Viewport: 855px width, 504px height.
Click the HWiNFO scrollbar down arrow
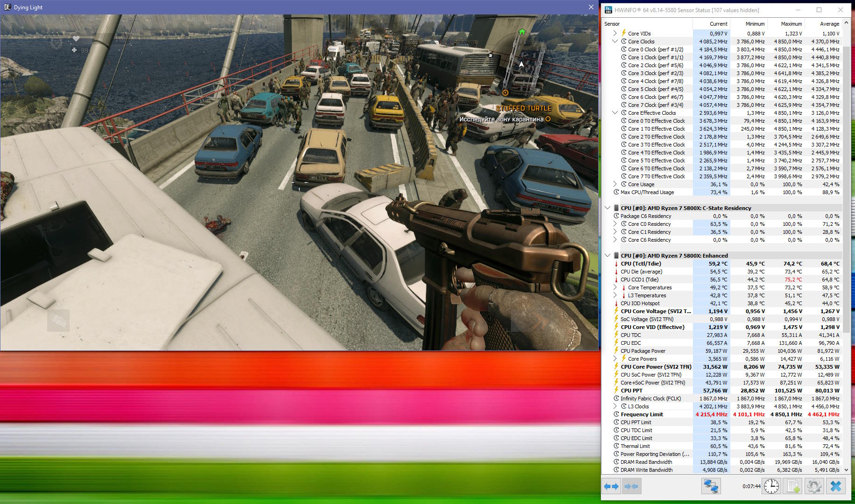(x=847, y=470)
